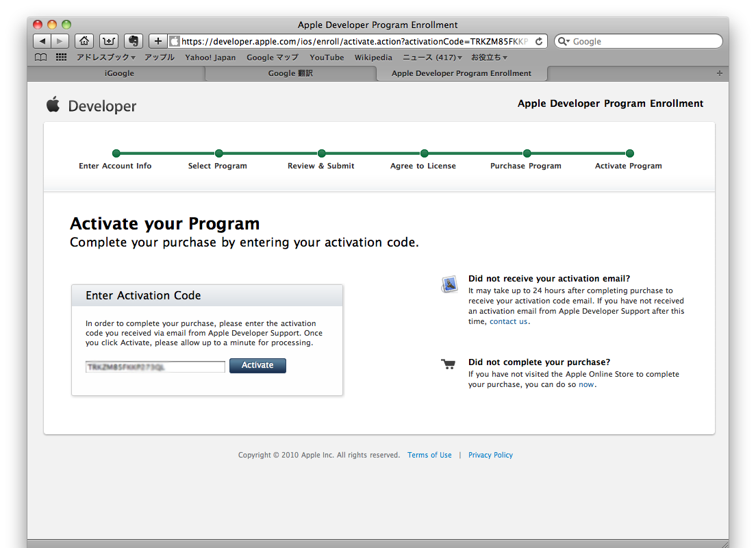Open the contact us link
This screenshot has width=756, height=548.
click(x=508, y=321)
